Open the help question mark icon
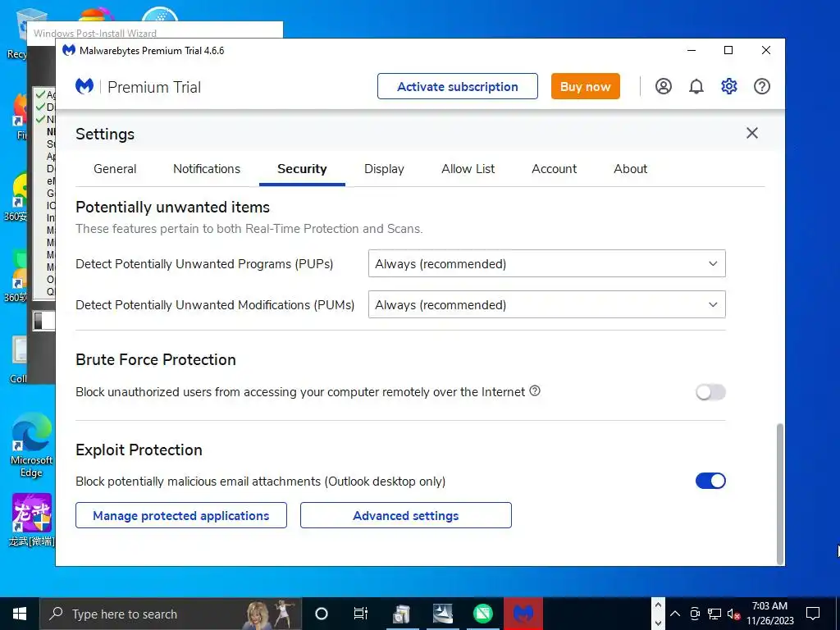The image size is (840, 630). (762, 86)
